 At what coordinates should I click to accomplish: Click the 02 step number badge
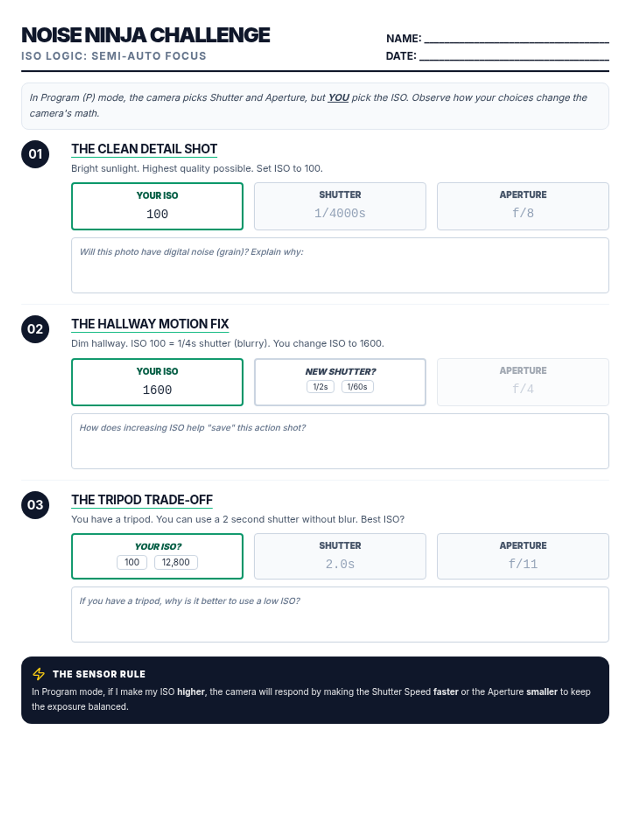click(35, 329)
